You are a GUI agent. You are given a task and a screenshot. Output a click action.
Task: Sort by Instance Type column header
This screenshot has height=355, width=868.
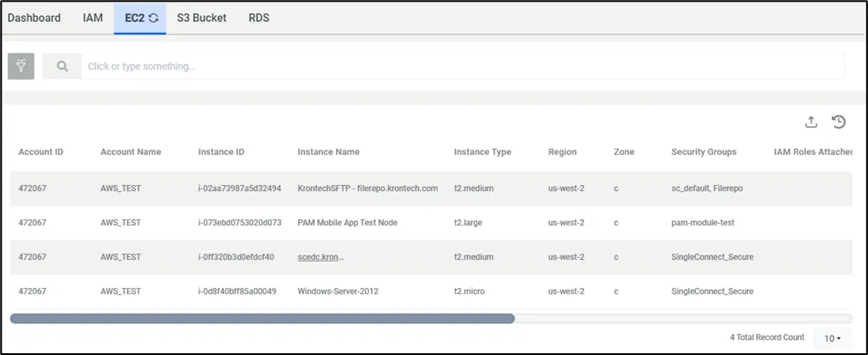[483, 152]
